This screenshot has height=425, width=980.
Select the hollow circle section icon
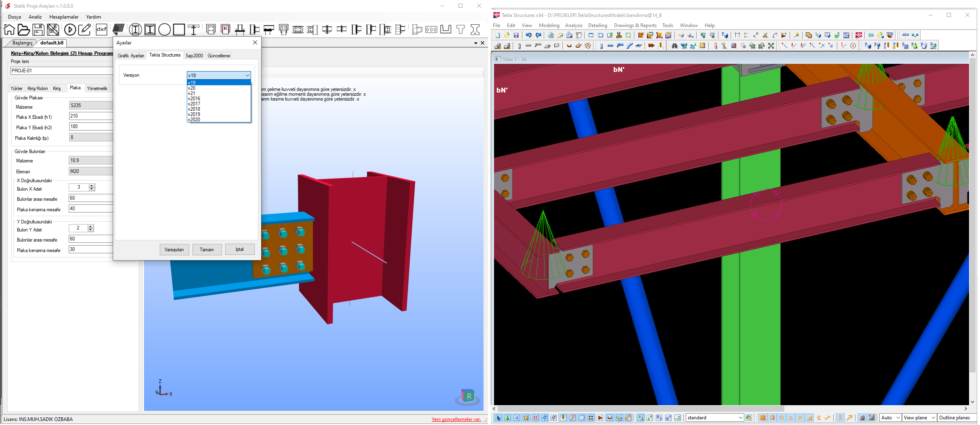165,29
